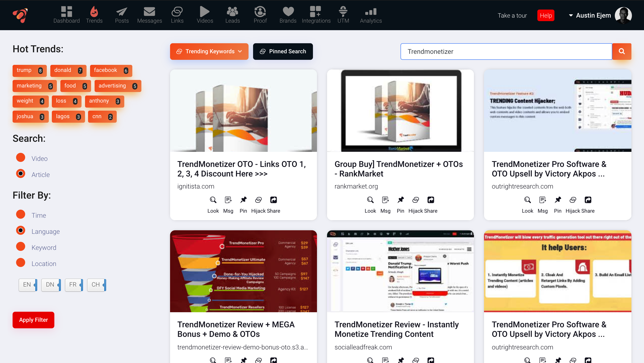Screen dimensions: 644x363
Task: Open the TrendMonetizer Review MEGA Bonus title
Action: click(236, 329)
